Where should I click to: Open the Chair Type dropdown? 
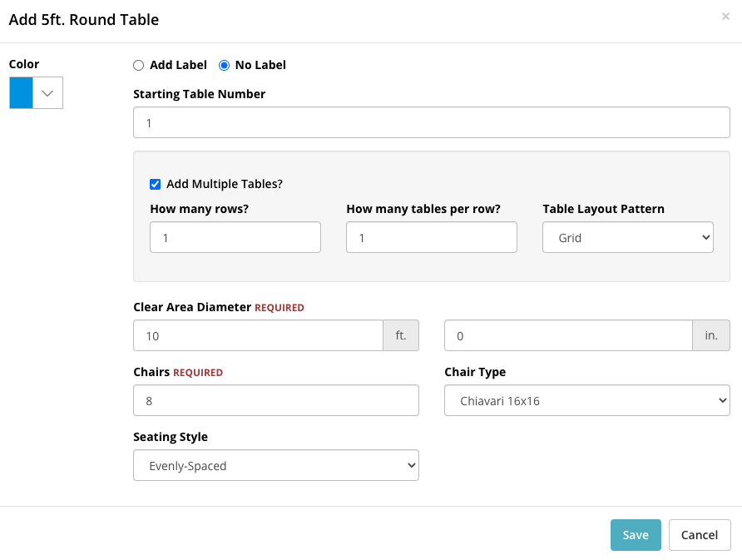pyautogui.click(x=586, y=400)
